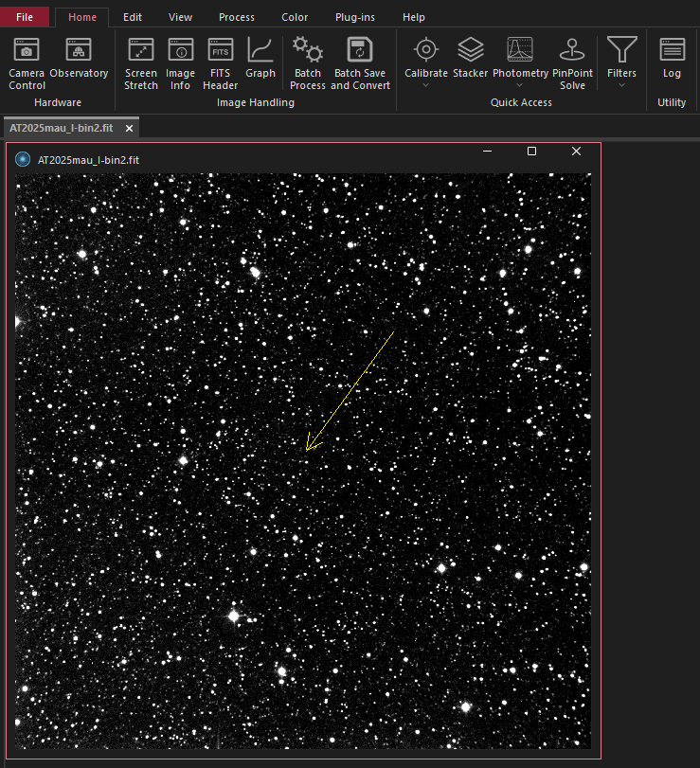Screen dimensions: 700x768
Task: Switch to the Plug-ins ribbon tab
Action: point(353,17)
